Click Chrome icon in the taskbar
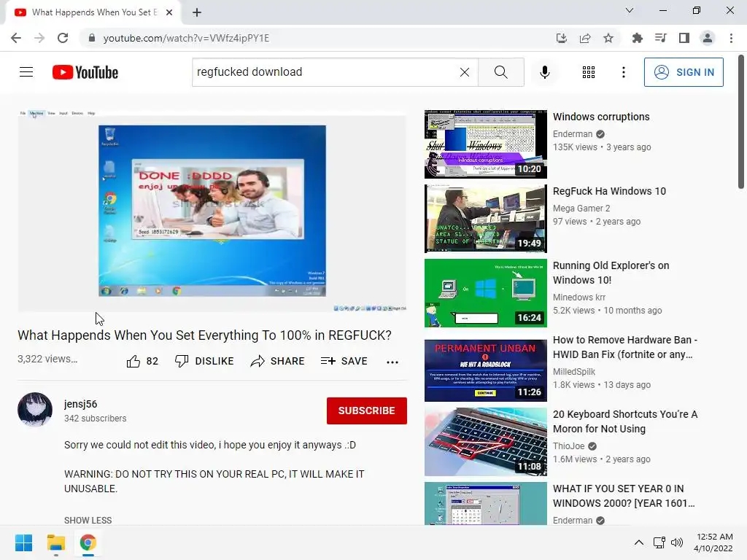The width and height of the screenshot is (747, 560). 88,542
